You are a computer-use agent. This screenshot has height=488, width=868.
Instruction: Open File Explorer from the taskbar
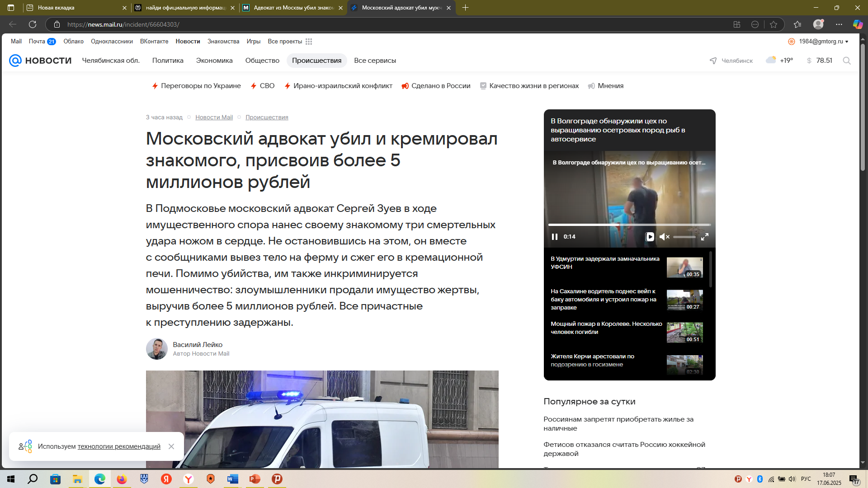pos(77,479)
